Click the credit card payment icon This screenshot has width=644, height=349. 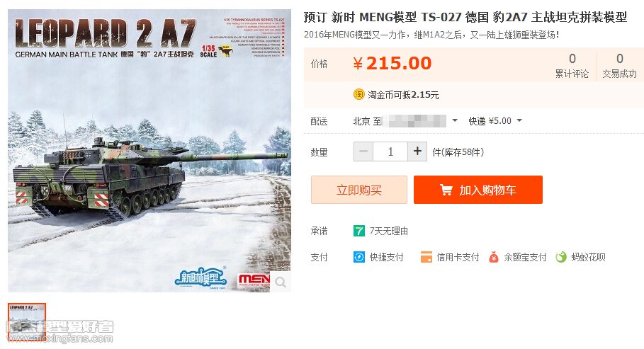(x=426, y=257)
